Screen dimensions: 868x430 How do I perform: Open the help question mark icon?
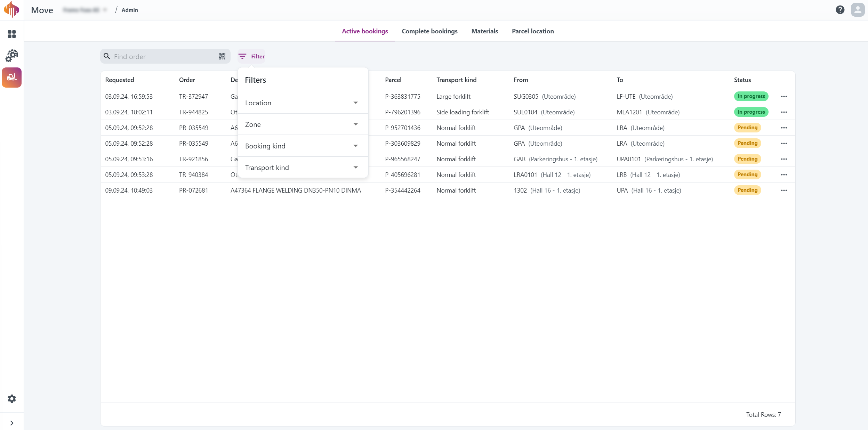coord(840,10)
